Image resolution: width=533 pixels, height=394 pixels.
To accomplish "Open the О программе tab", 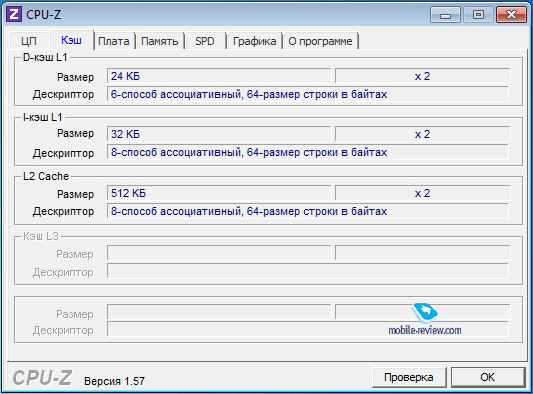I will coord(320,41).
